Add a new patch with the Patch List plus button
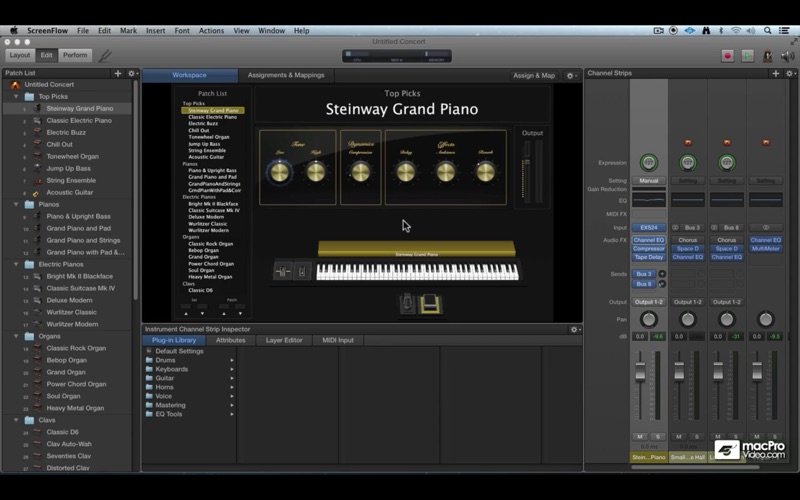Viewport: 800px width, 500px height. [118, 73]
